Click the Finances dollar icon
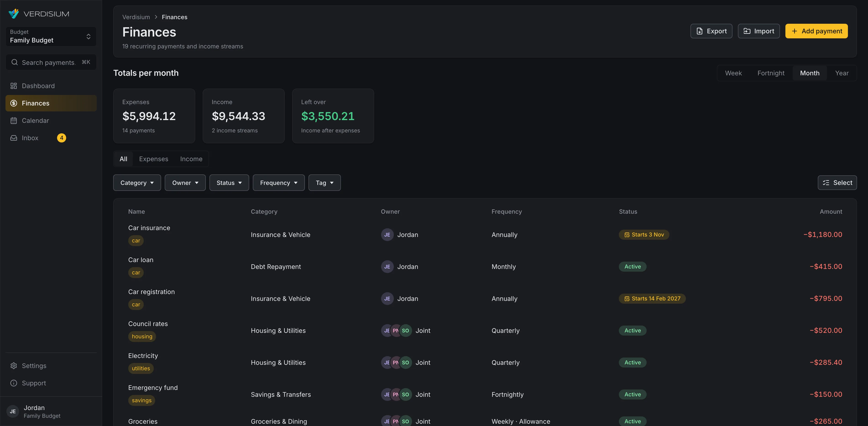868x426 pixels. coord(13,103)
